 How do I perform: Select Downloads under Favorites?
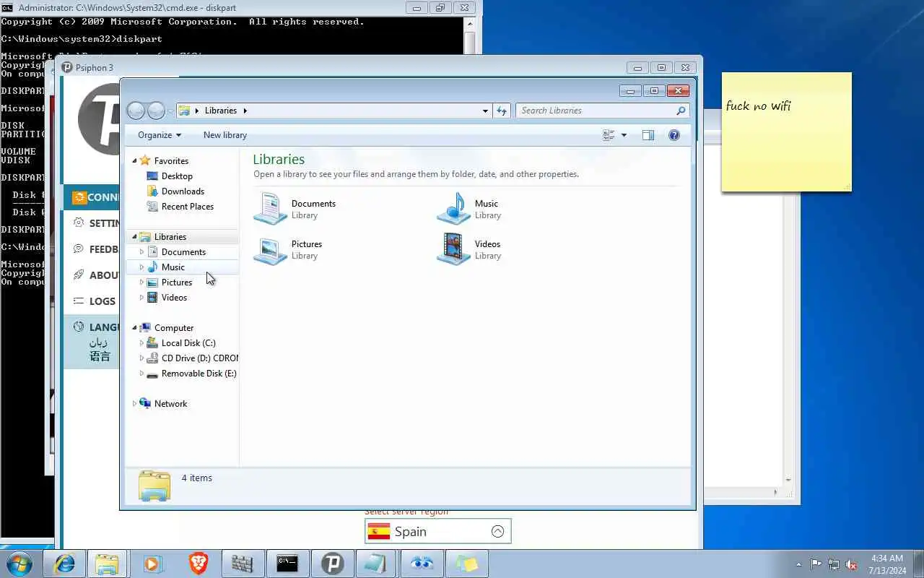tap(183, 191)
